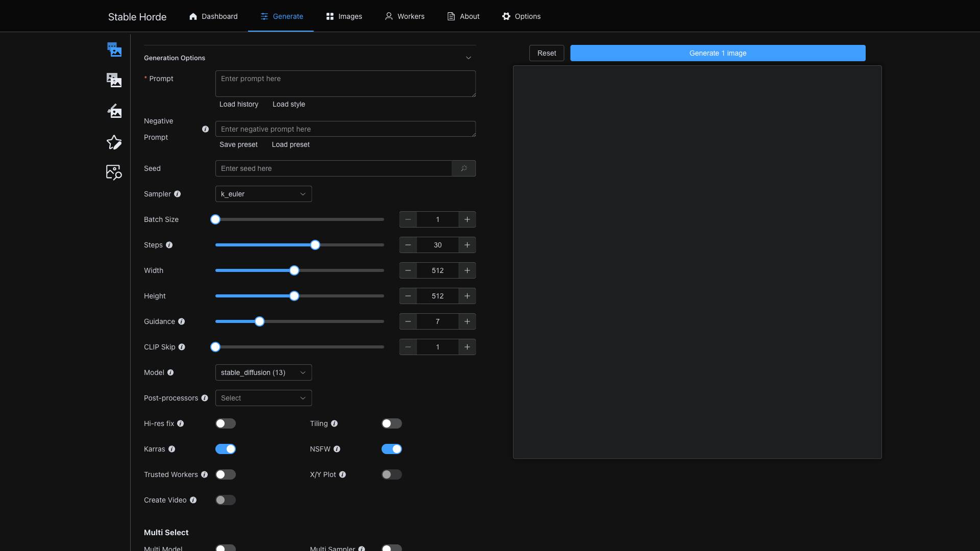
Task: Select the image-to-image mode icon
Action: 114,80
